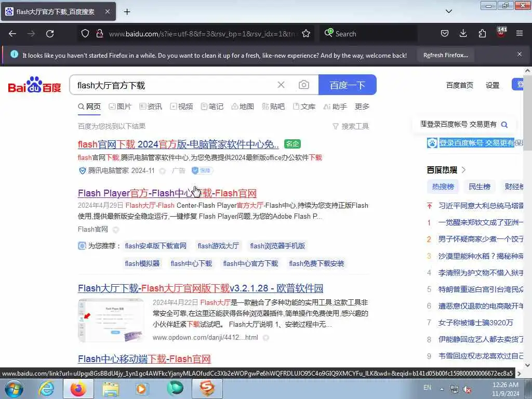Open Flash大厅下载 欧普软件园 result
This screenshot has width=532, height=399.
coord(201,288)
